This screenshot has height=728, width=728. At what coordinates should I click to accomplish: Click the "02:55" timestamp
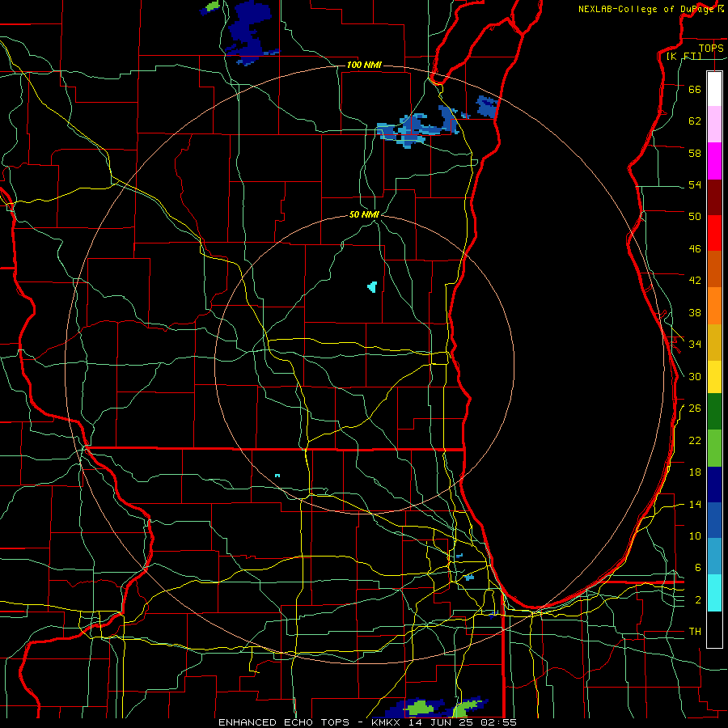coord(499,722)
